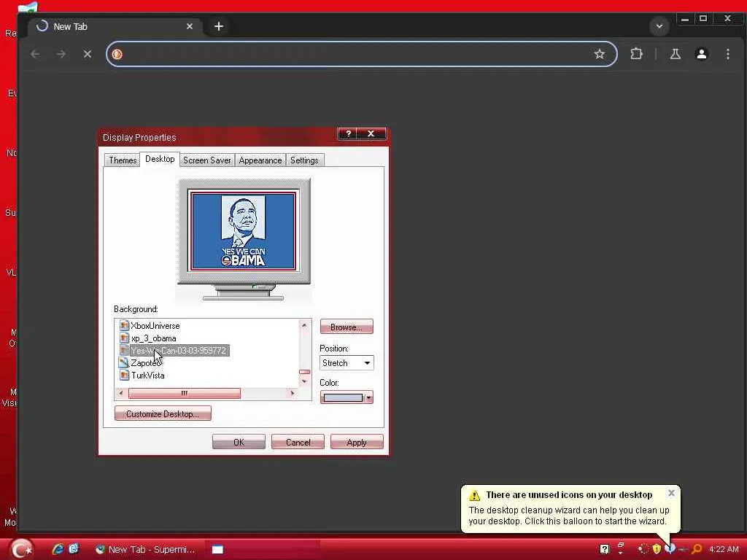747x560 pixels.
Task: Select XboxUniverse background
Action: [x=155, y=326]
